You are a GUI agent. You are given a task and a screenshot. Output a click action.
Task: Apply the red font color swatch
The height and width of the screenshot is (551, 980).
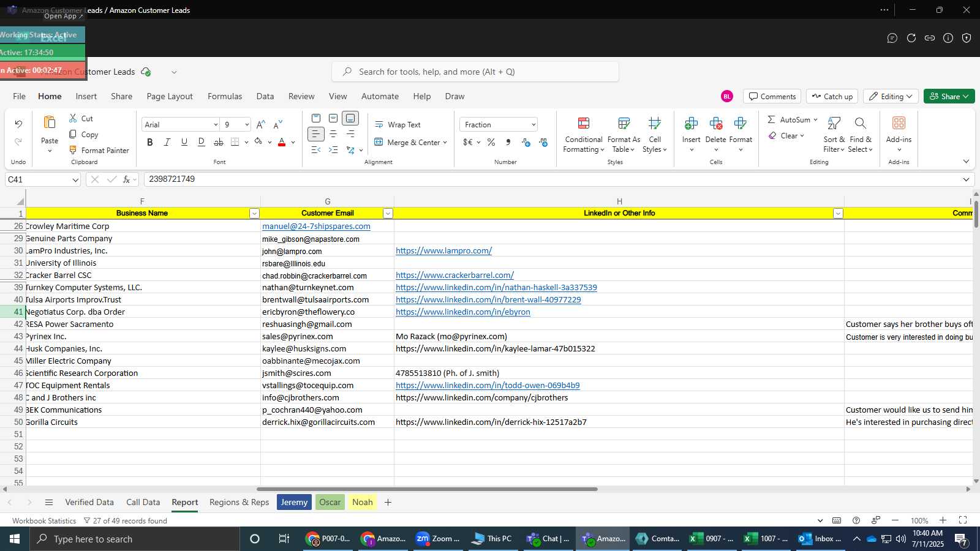(x=282, y=142)
